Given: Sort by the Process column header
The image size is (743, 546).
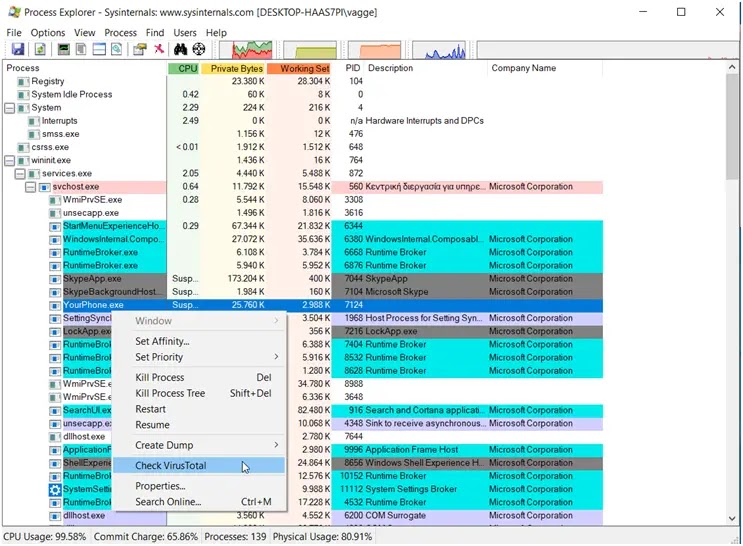Looking at the screenshot, I should pos(85,68).
